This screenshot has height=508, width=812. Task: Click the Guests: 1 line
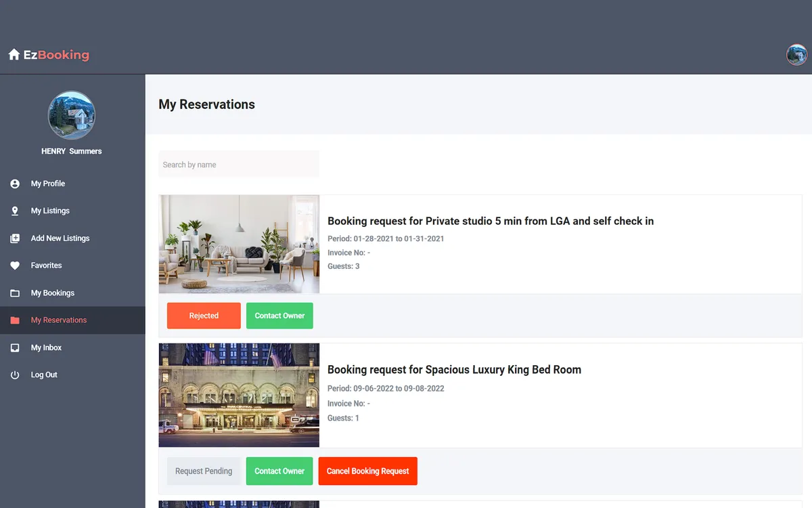pos(344,418)
